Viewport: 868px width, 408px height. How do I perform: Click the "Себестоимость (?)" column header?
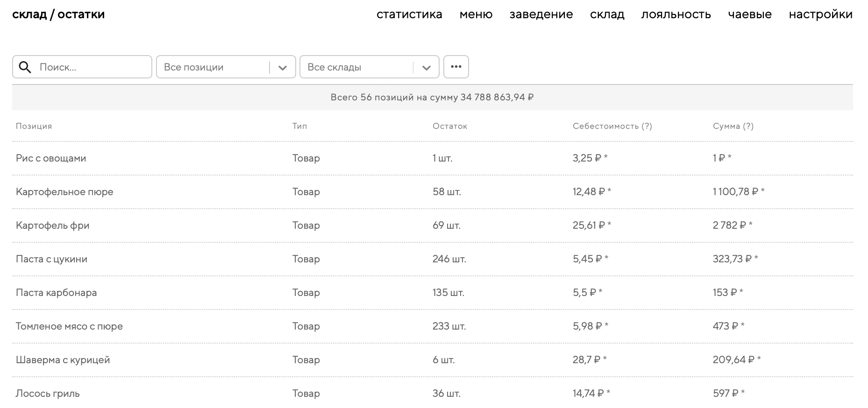tap(612, 126)
